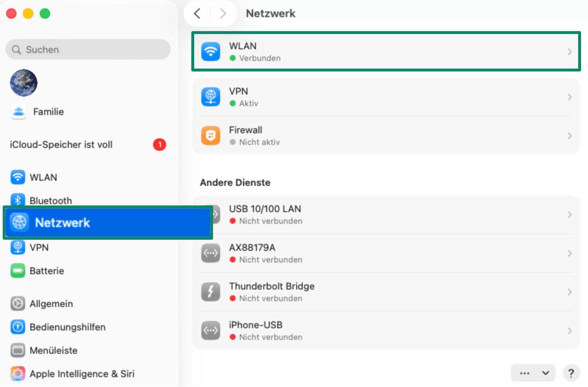Select Netzwerk in the sidebar
Viewport: 588px width, 387px height.
coord(63,223)
